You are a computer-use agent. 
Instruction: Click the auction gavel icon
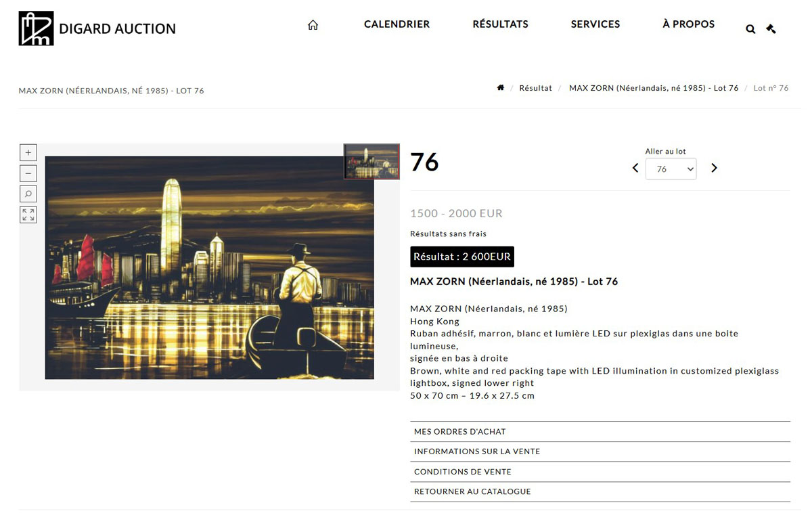pyautogui.click(x=771, y=28)
